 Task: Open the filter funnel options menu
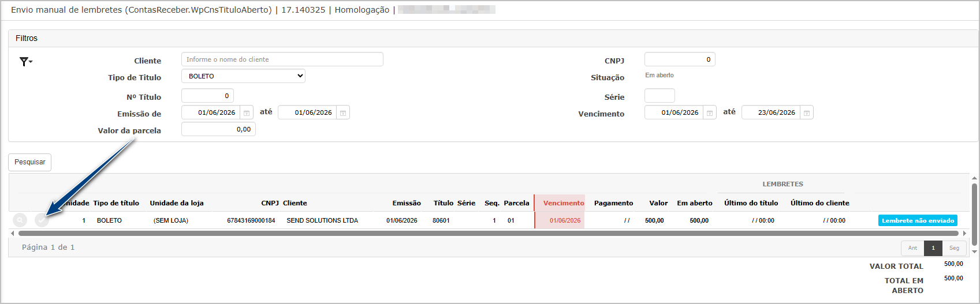[26, 62]
